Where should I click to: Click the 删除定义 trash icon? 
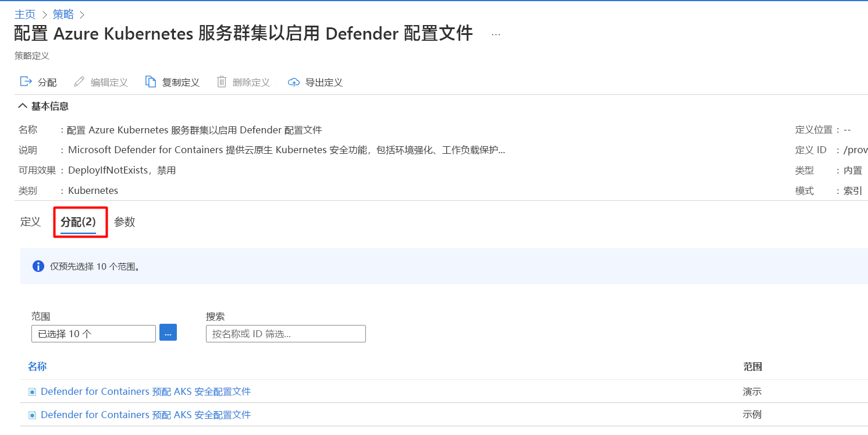pos(222,82)
